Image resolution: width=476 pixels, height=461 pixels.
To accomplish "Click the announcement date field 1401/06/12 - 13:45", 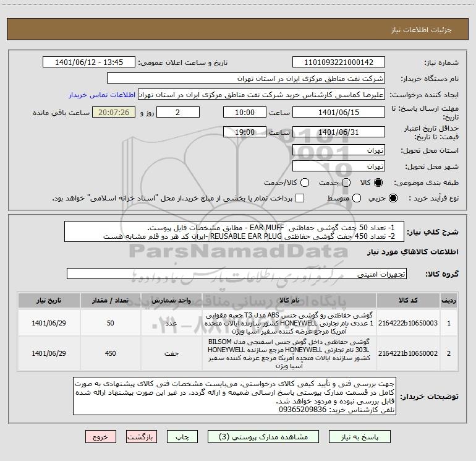I will pos(89,62).
